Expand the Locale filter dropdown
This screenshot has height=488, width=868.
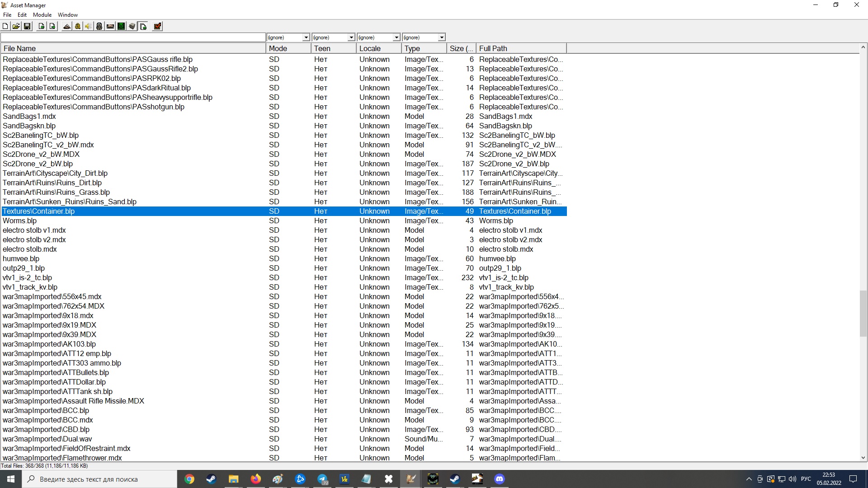(396, 38)
